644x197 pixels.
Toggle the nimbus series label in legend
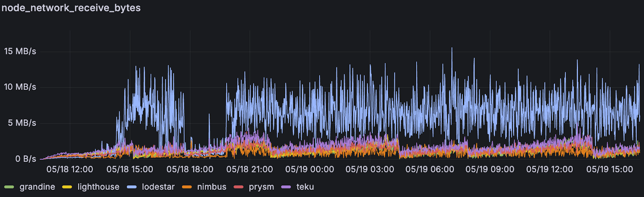click(x=212, y=187)
